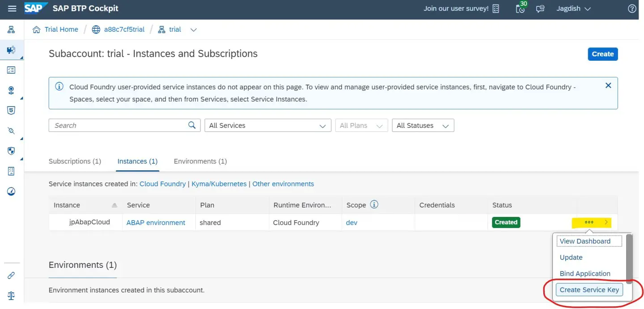Image resolution: width=644 pixels, height=309 pixels.
Task: Open jpAbapCloud row details chevron
Action: (x=606, y=222)
